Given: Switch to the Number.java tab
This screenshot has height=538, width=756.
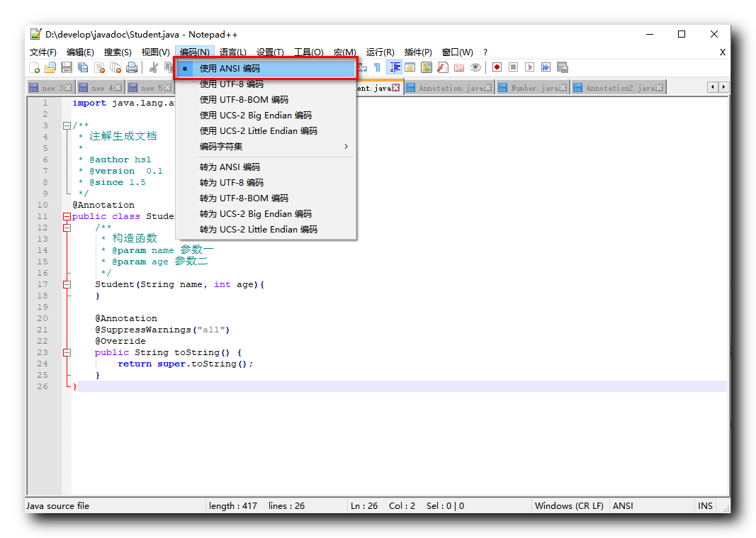Looking at the screenshot, I should 533,88.
